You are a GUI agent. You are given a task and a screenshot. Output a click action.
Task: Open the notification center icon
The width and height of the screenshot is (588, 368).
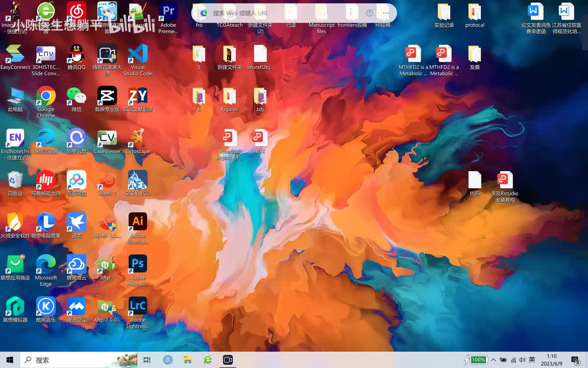(x=576, y=360)
